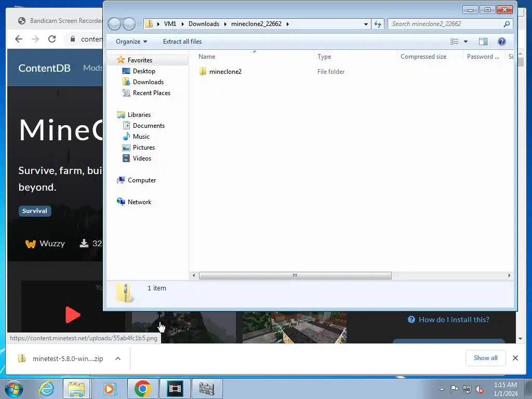Click mineclone2_22662 breadcrumb segment
This screenshot has width=532, height=399.
click(x=256, y=24)
